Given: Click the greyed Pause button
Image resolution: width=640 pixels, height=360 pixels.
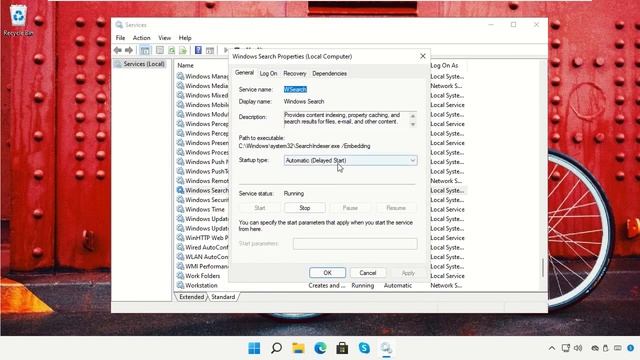Looking at the screenshot, I should [350, 208].
